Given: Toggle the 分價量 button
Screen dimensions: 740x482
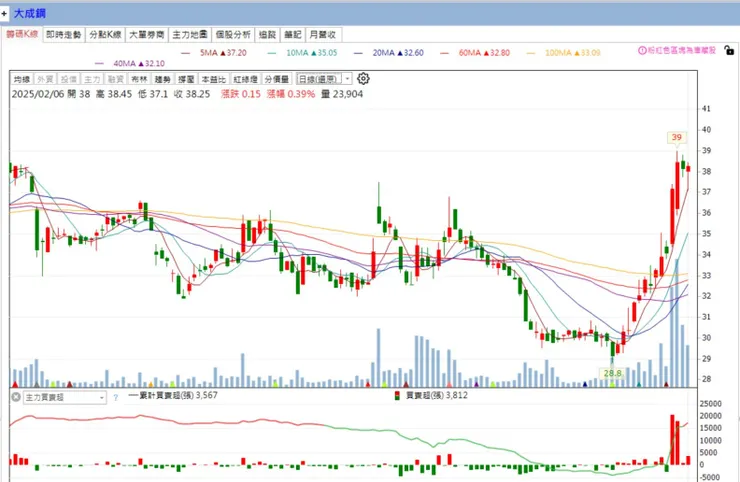Looking at the screenshot, I should (277, 79).
